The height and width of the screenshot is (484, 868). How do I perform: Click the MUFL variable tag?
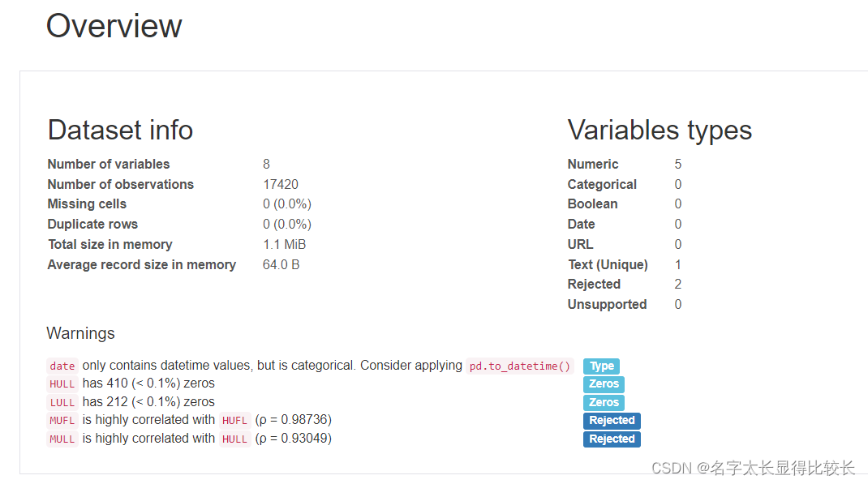pos(62,421)
